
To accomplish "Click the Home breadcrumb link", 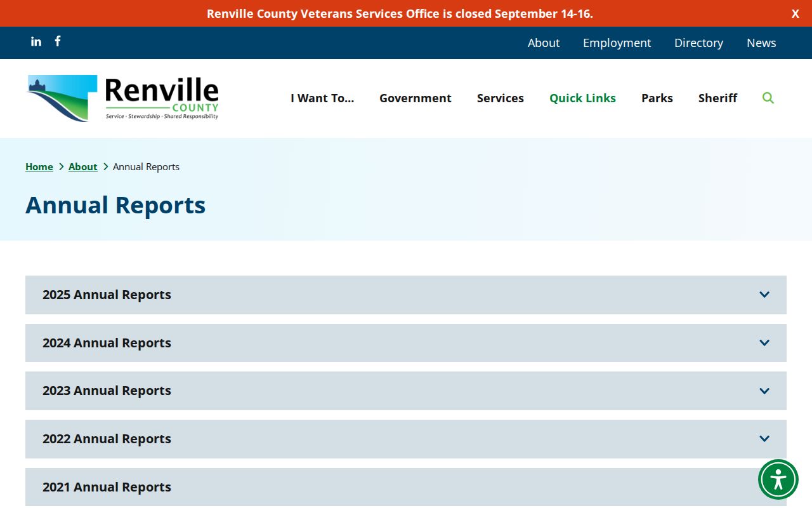I will 39,166.
